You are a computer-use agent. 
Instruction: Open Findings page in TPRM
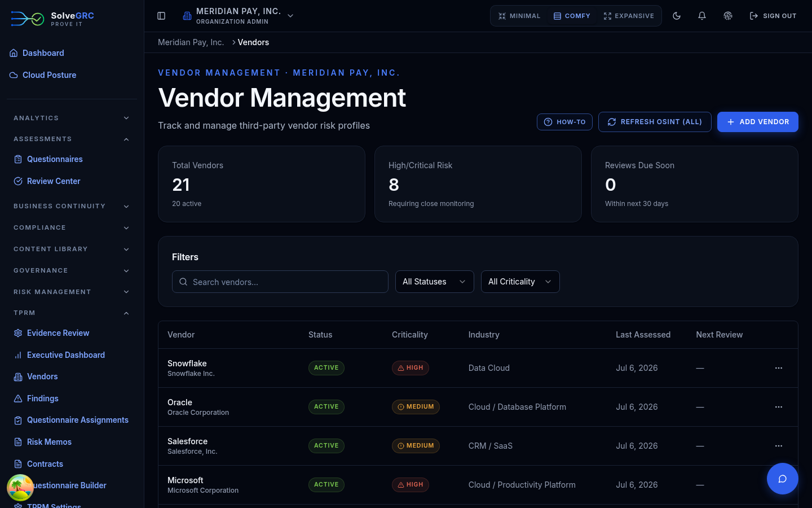tap(43, 398)
